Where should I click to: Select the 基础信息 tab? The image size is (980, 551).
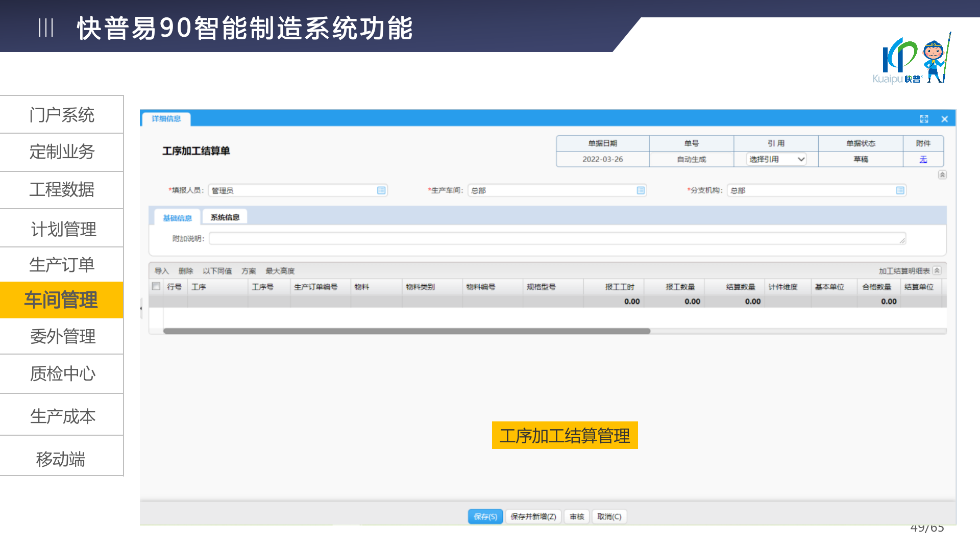tap(177, 218)
